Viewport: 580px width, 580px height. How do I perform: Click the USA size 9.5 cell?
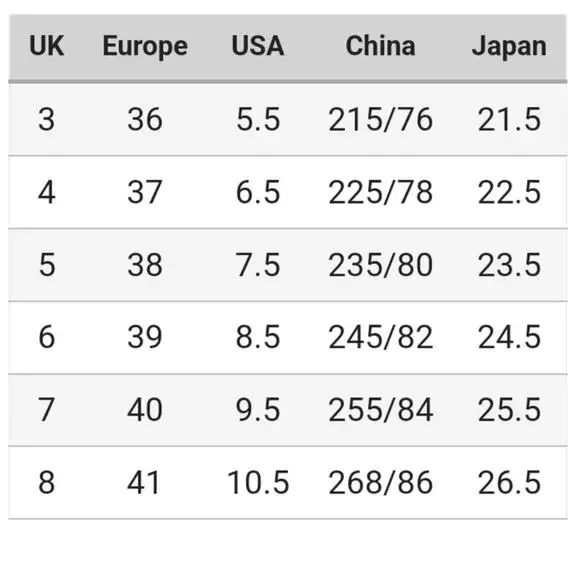point(258,409)
